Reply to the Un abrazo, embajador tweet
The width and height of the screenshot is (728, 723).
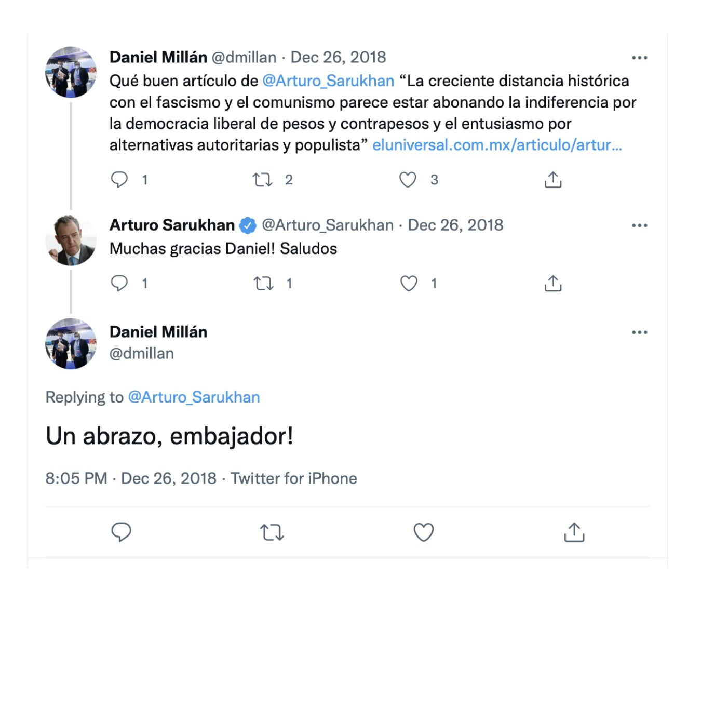(x=122, y=532)
